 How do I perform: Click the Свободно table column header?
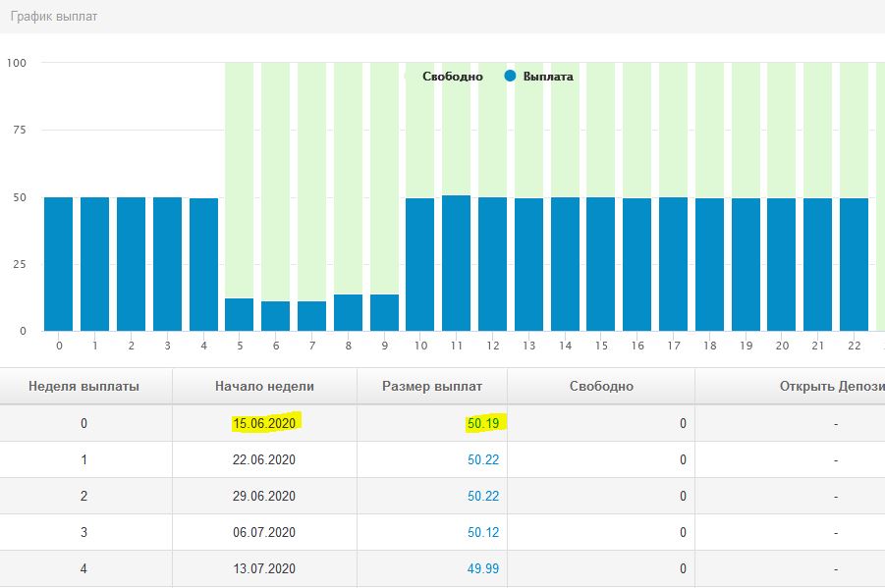(x=601, y=386)
